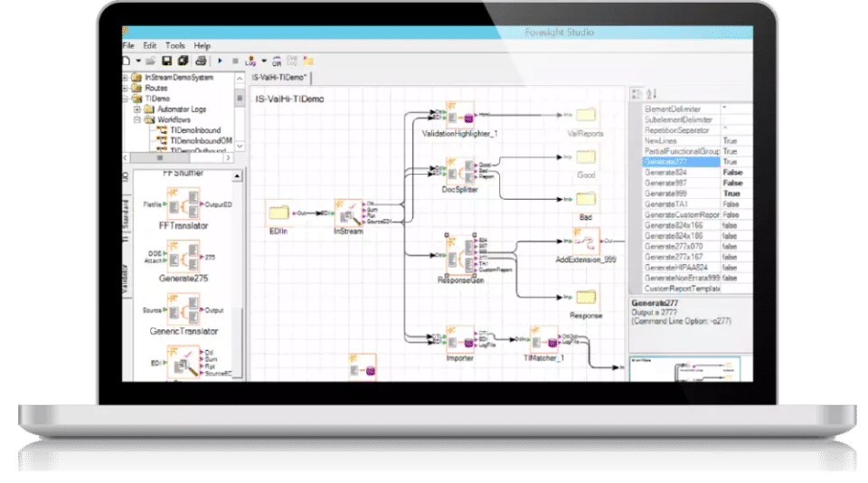Expand the Routes tree node
The width and height of the screenshot is (868, 483).
pyautogui.click(x=126, y=88)
